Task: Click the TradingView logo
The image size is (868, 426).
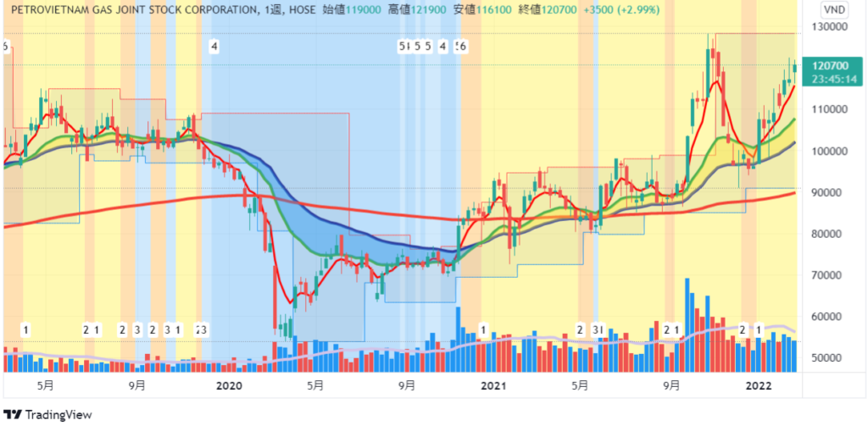Action: click(x=47, y=414)
